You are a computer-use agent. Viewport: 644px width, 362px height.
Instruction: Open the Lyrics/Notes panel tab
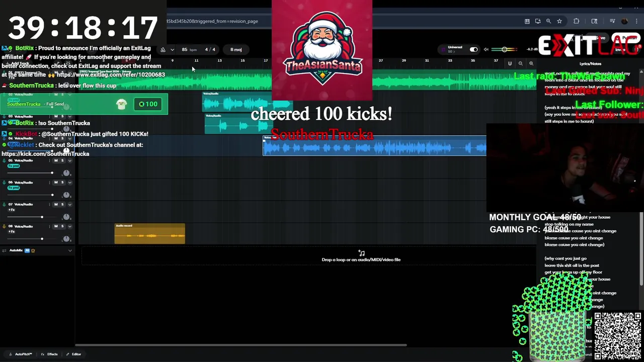[x=590, y=64]
